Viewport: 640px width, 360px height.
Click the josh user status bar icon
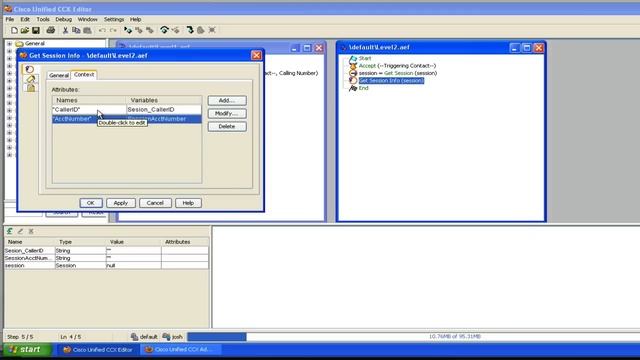[166, 337]
